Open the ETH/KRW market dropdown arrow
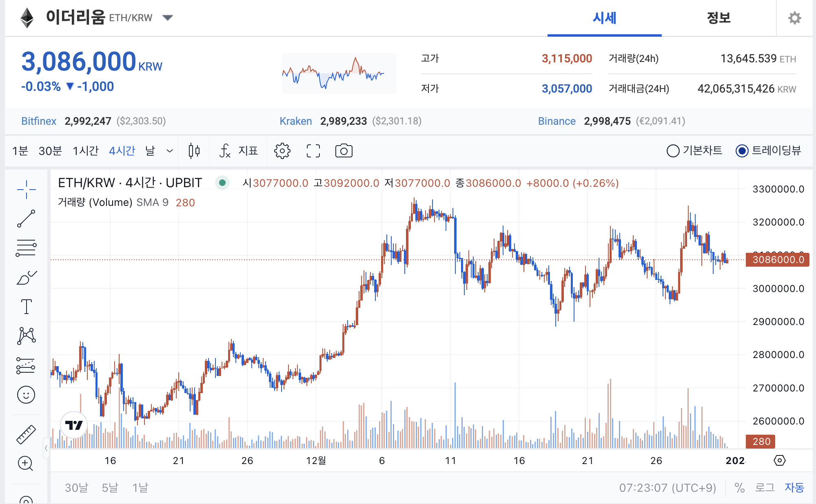816x504 pixels. (x=168, y=18)
